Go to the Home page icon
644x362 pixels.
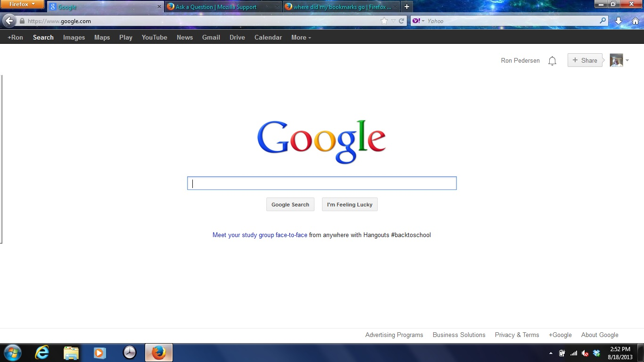635,21
